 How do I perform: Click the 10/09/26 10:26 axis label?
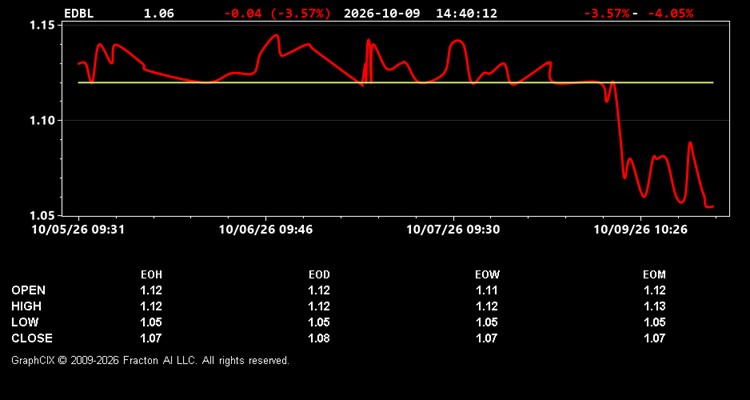click(x=640, y=230)
